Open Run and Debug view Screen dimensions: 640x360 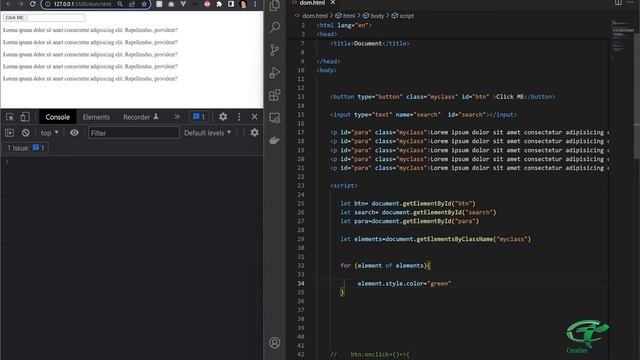[275, 73]
